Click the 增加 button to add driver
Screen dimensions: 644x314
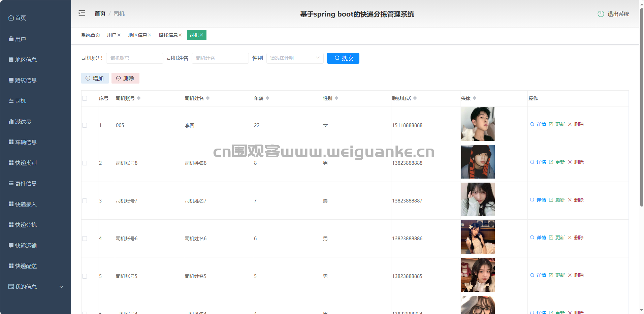(95, 78)
